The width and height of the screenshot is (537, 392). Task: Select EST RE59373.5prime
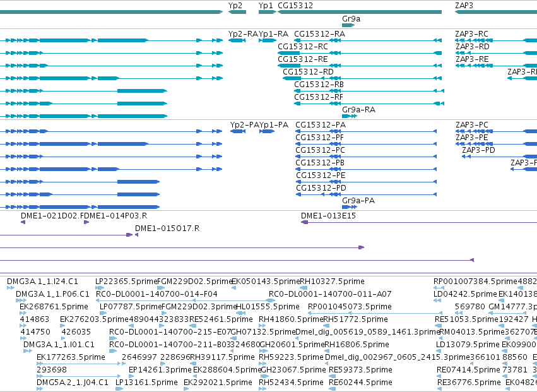click(x=360, y=370)
